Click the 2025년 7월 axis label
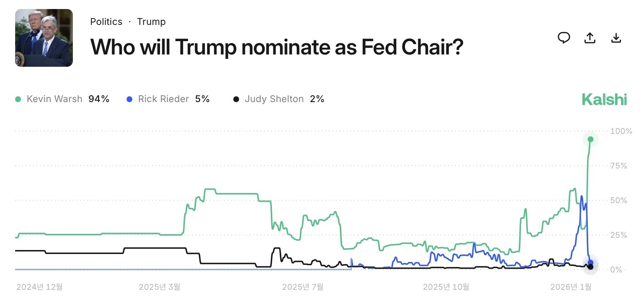This screenshot has height=302, width=644. click(303, 287)
